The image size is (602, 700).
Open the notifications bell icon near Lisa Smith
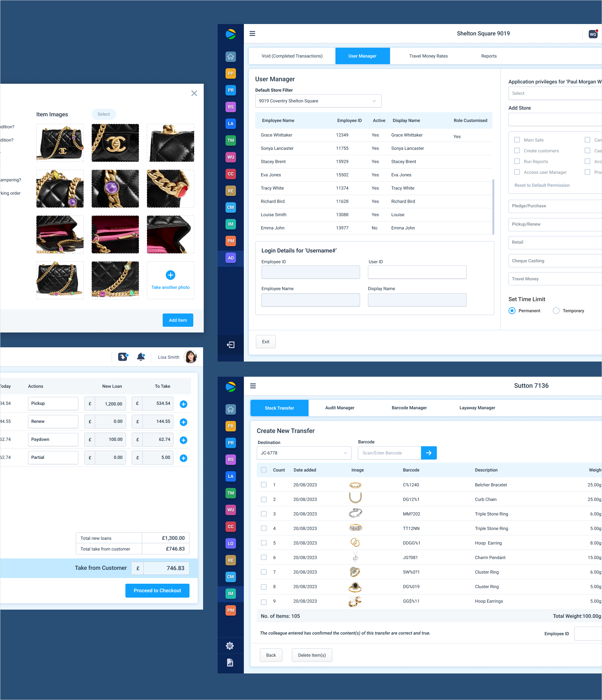point(141,357)
